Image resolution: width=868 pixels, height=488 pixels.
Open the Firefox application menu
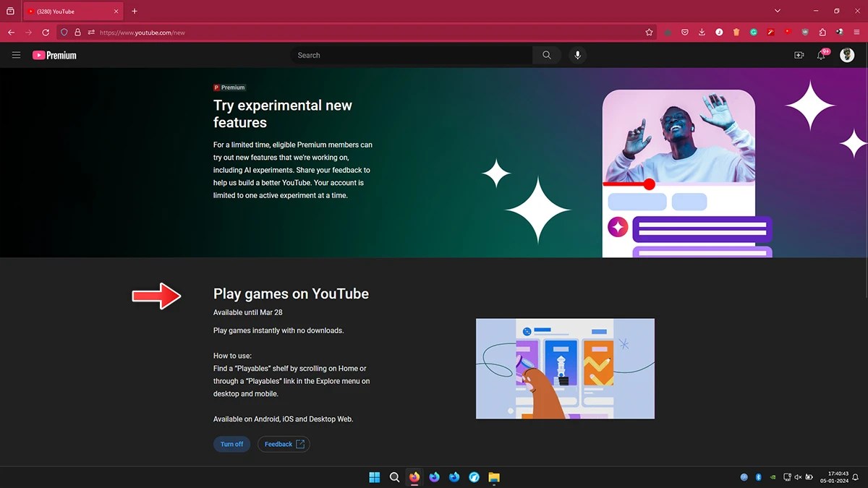pos(857,33)
